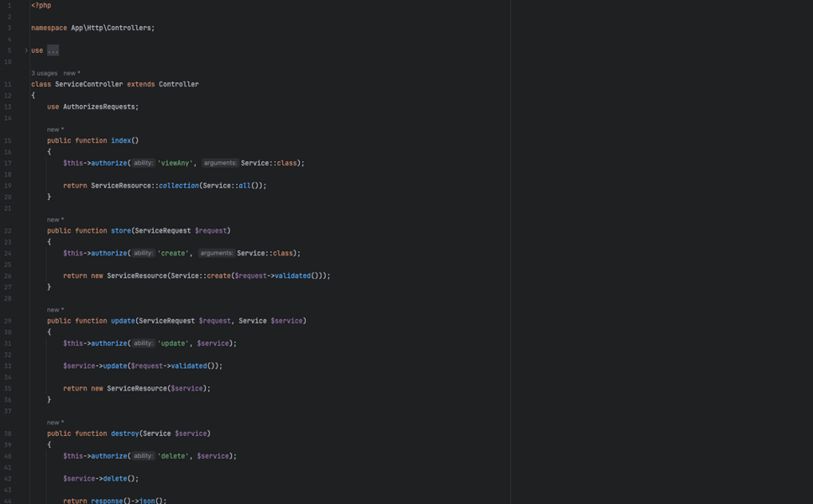The width and height of the screenshot is (813, 504).
Task: Click the 'index' function name
Action: [x=121, y=140]
